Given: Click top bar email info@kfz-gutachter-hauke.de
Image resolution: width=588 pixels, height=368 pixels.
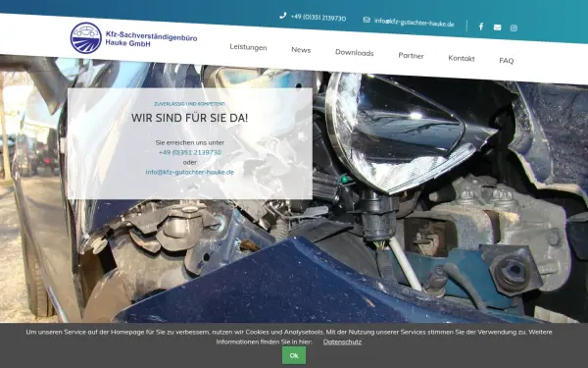Looking at the screenshot, I should coord(414,23).
